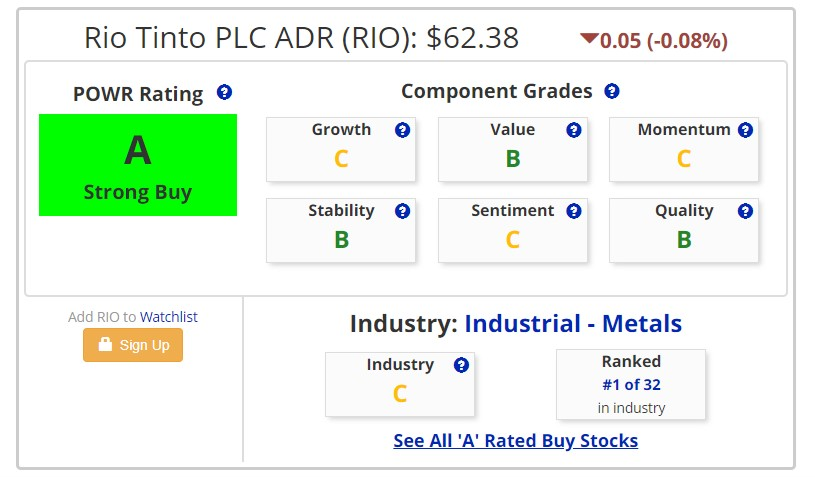Click See All 'A' Rated Buy Stocks
The image size is (815, 477).
click(516, 441)
